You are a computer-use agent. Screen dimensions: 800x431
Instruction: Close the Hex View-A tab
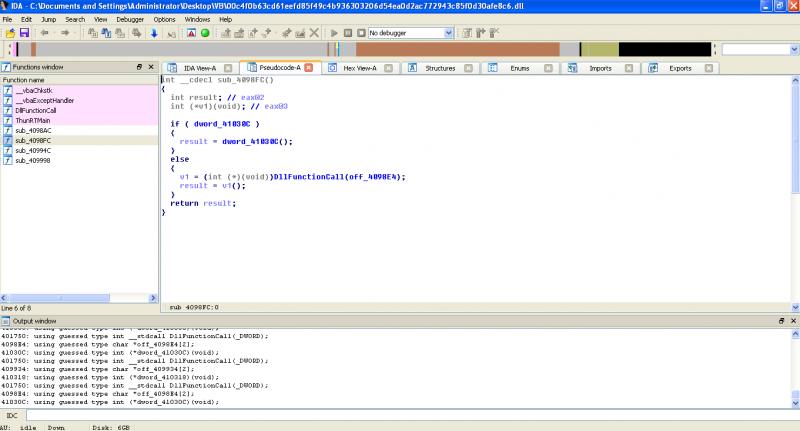click(x=388, y=68)
